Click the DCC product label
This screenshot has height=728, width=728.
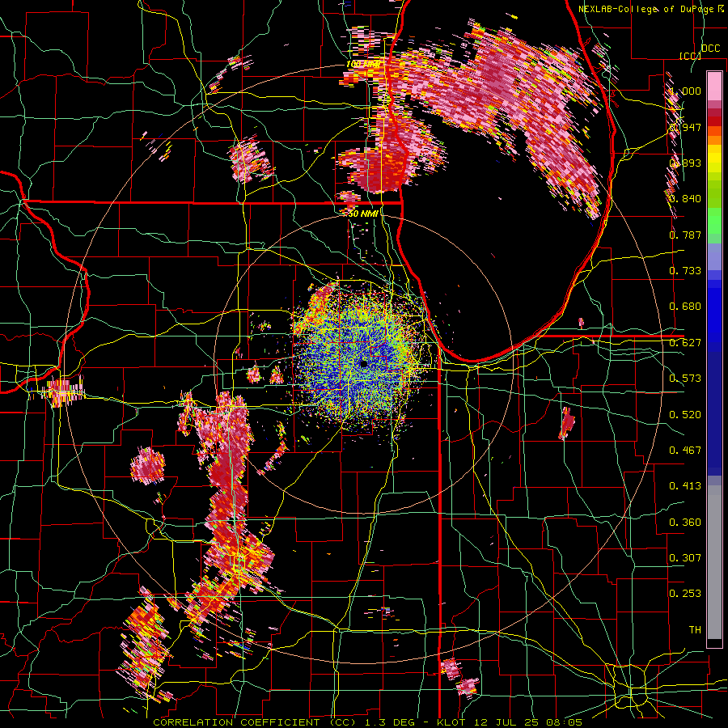710,49
